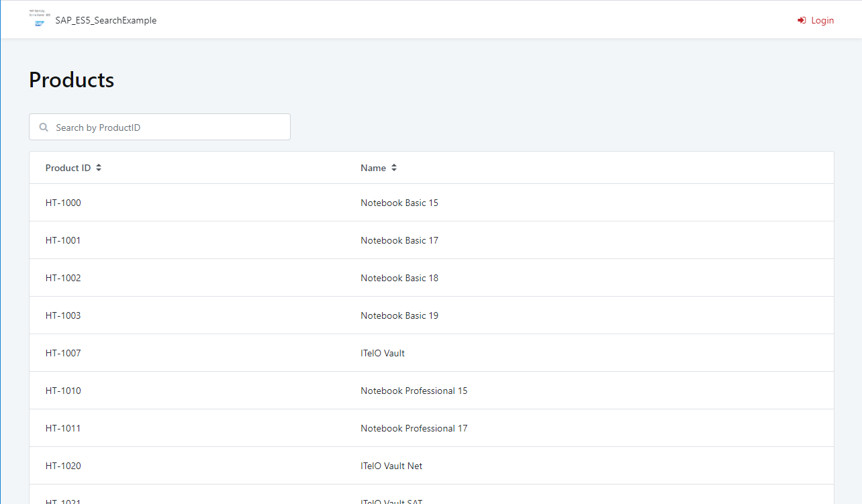Click the SAP logo in header
862x504 pixels.
40,19
